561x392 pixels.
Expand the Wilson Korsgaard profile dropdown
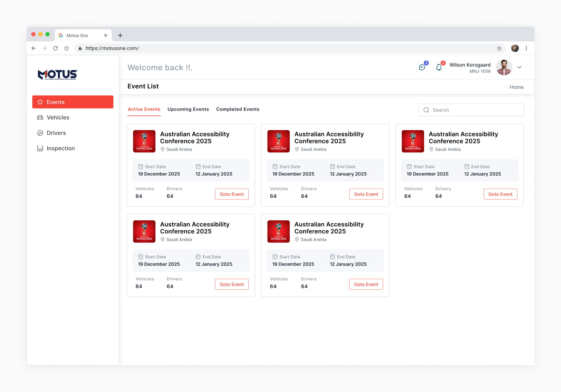[x=519, y=67]
